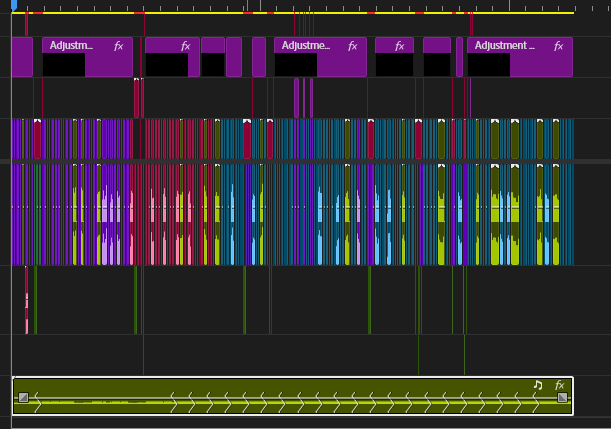The height and width of the screenshot is (429, 611).
Task: Click the right fade handle of the olive audio clip
Action: click(x=562, y=397)
